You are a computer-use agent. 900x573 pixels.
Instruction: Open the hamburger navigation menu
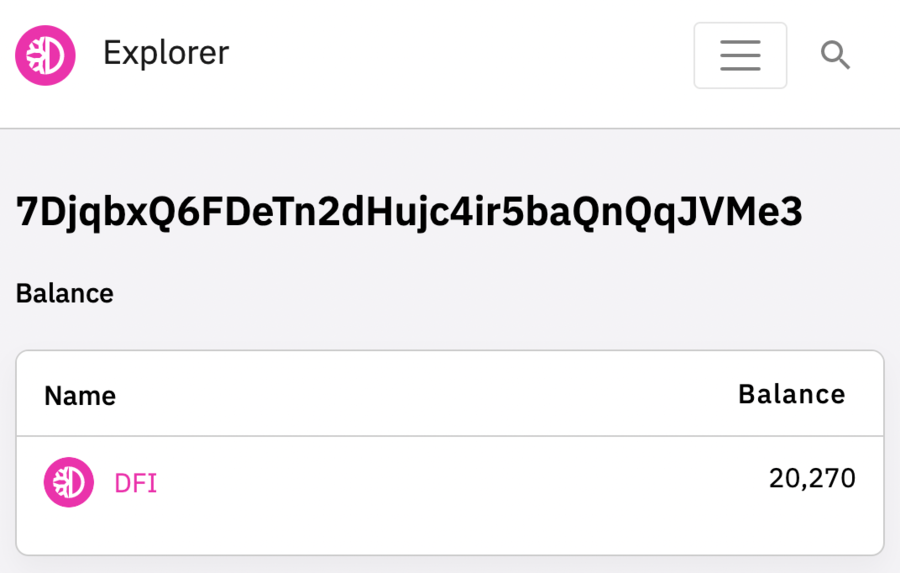click(x=740, y=55)
